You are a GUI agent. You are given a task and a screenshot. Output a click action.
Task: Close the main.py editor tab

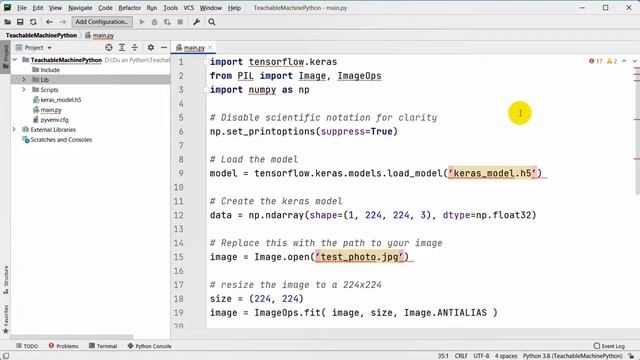(x=210, y=48)
